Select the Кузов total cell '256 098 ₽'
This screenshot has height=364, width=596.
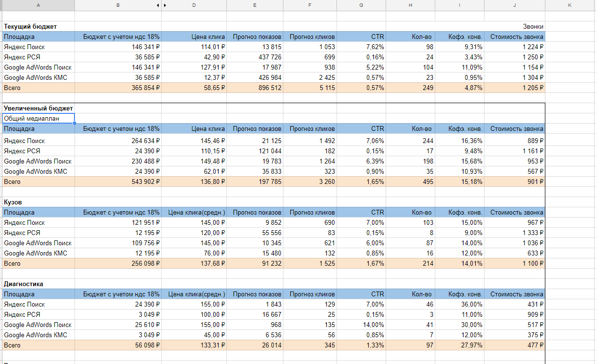[x=118, y=263]
